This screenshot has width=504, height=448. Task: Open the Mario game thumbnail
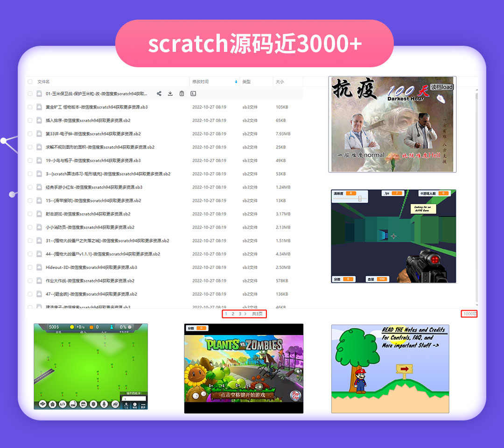pyautogui.click(x=390, y=369)
